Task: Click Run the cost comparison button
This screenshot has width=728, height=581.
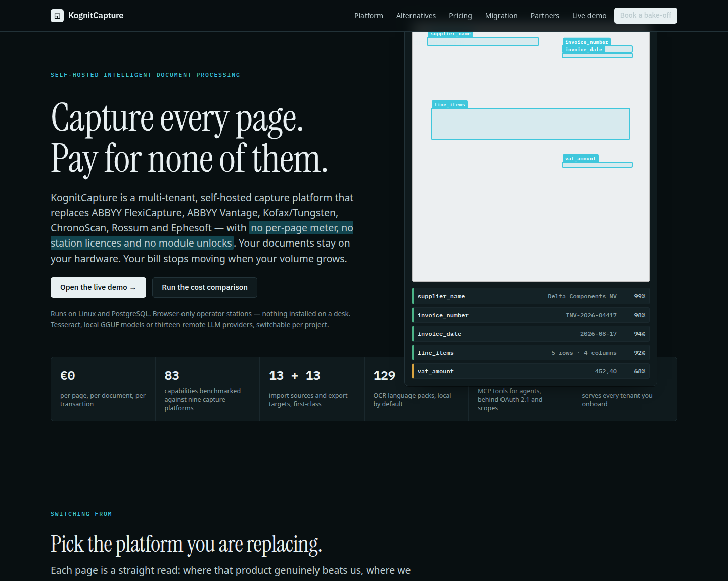Action: [205, 287]
